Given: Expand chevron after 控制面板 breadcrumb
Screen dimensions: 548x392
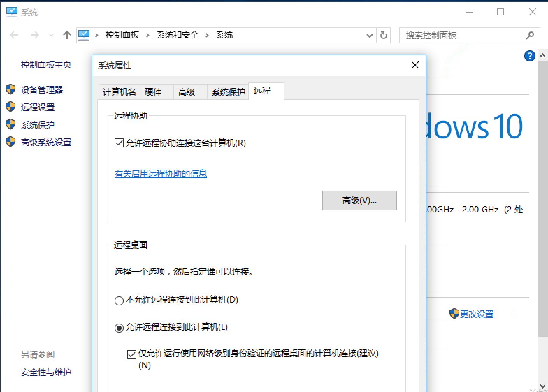Looking at the screenshot, I should click(x=148, y=35).
